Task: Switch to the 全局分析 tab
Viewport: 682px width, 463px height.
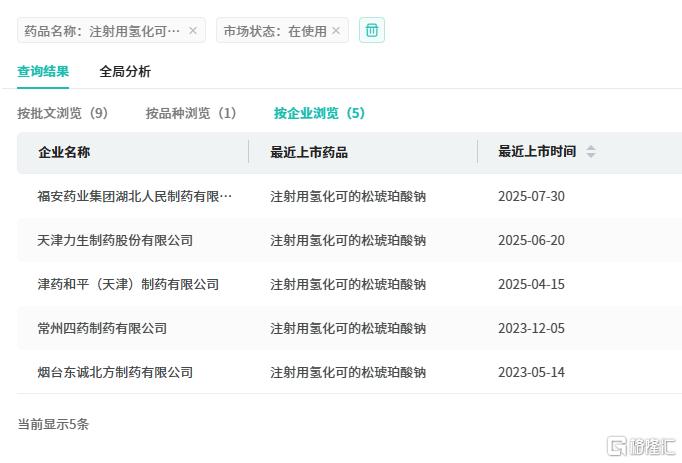Action: (125, 71)
